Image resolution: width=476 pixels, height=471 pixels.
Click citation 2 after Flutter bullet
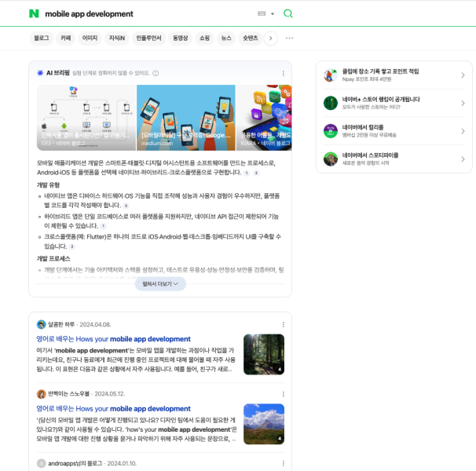point(72,246)
